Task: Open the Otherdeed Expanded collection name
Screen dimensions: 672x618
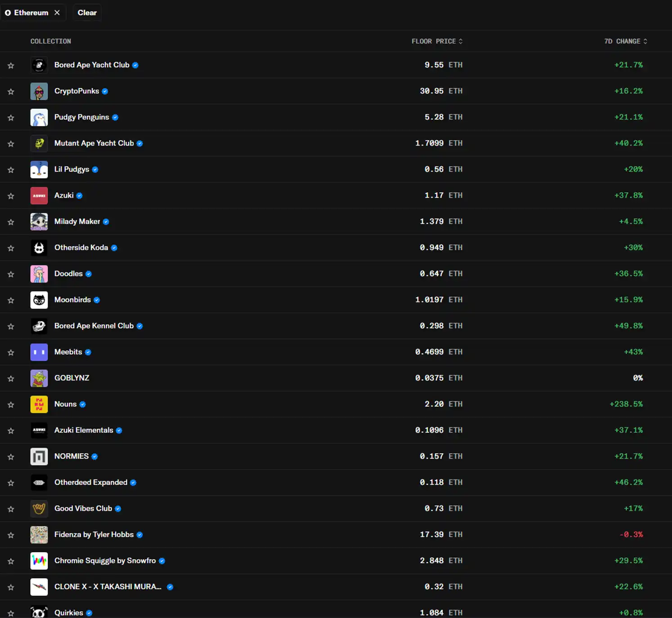Action: click(91, 483)
